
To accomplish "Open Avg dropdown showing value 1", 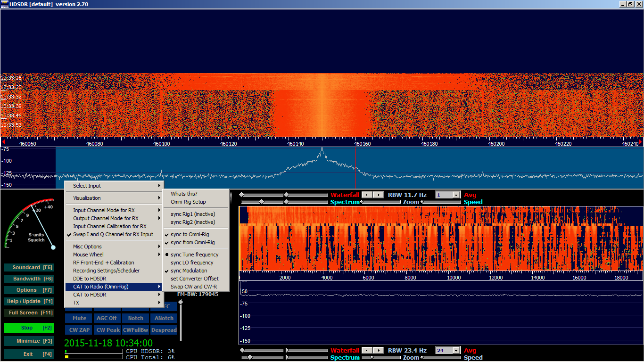I will (456, 195).
